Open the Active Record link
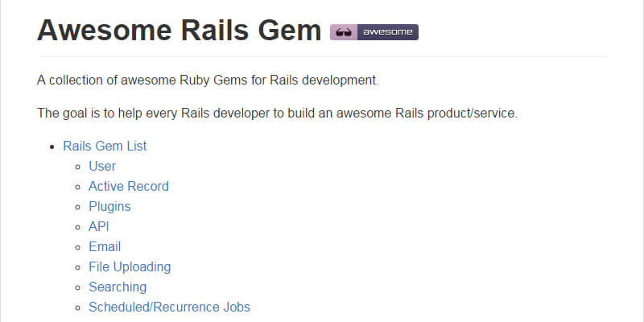Image resolution: width=644 pixels, height=322 pixels. click(x=129, y=186)
